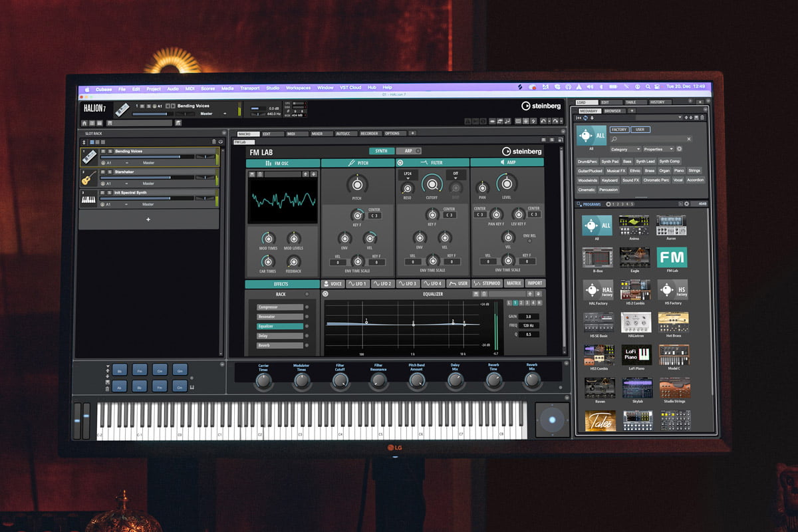The height and width of the screenshot is (532, 798).
Task: Click the large All category icon
Action: [x=591, y=135]
